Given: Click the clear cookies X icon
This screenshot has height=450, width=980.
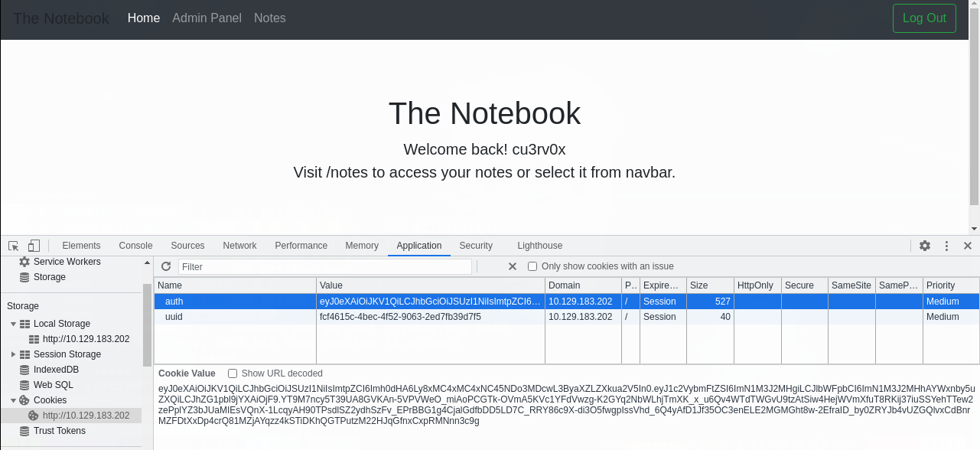Looking at the screenshot, I should (x=513, y=266).
